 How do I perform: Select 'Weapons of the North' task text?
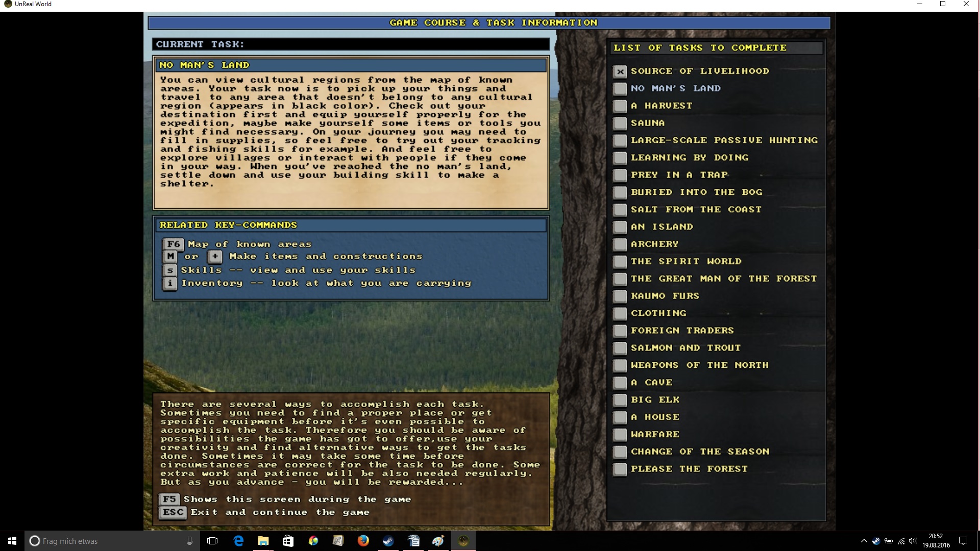pyautogui.click(x=699, y=365)
